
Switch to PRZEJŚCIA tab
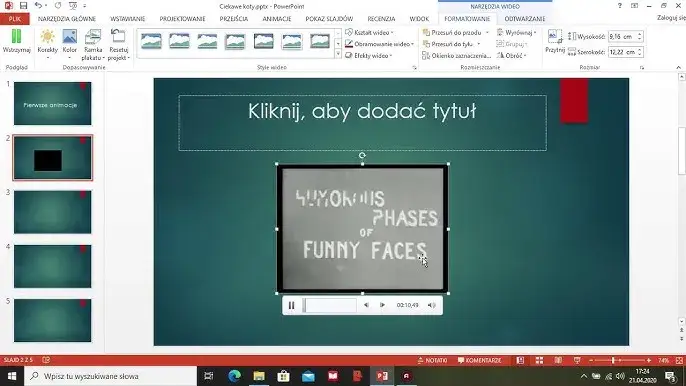pyautogui.click(x=234, y=19)
